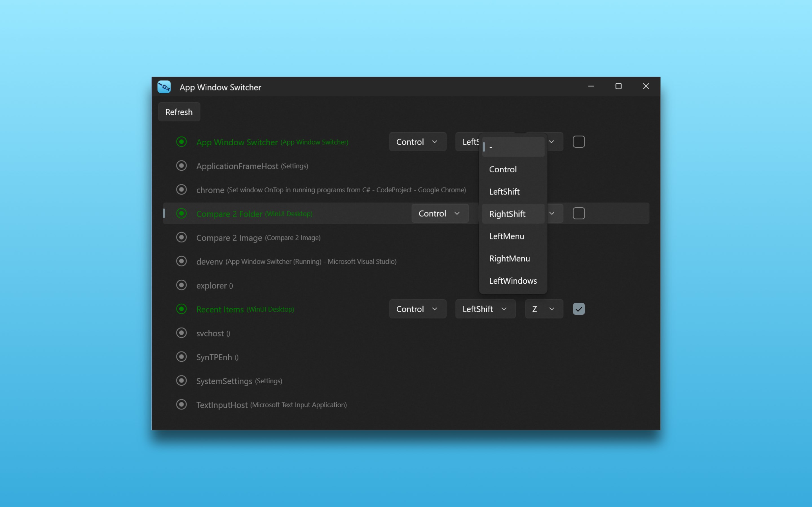This screenshot has width=812, height=507.
Task: Pick LeftWindows in the dropdown list
Action: tap(513, 281)
